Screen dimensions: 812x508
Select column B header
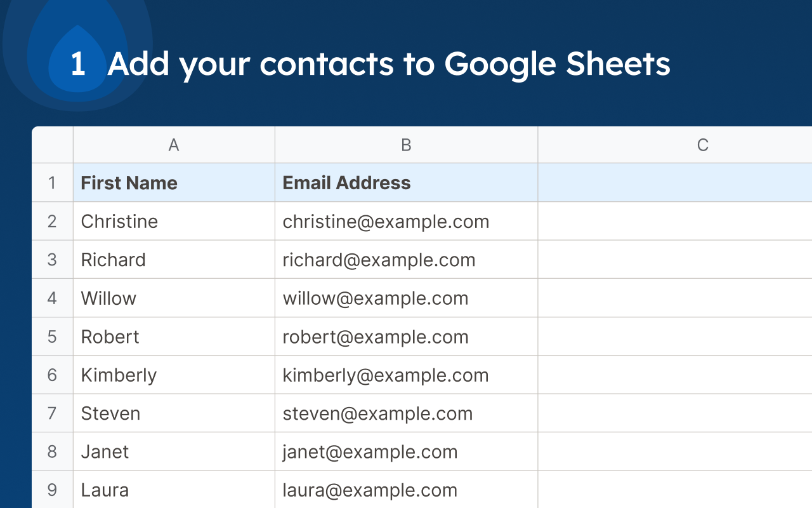point(406,145)
